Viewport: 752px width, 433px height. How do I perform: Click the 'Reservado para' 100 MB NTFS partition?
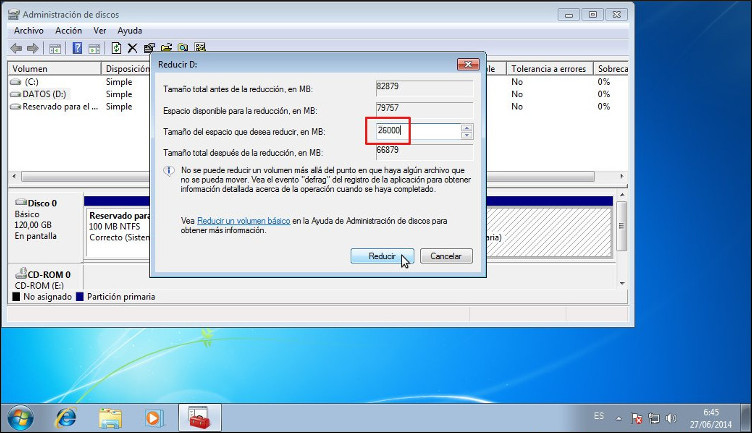point(118,232)
